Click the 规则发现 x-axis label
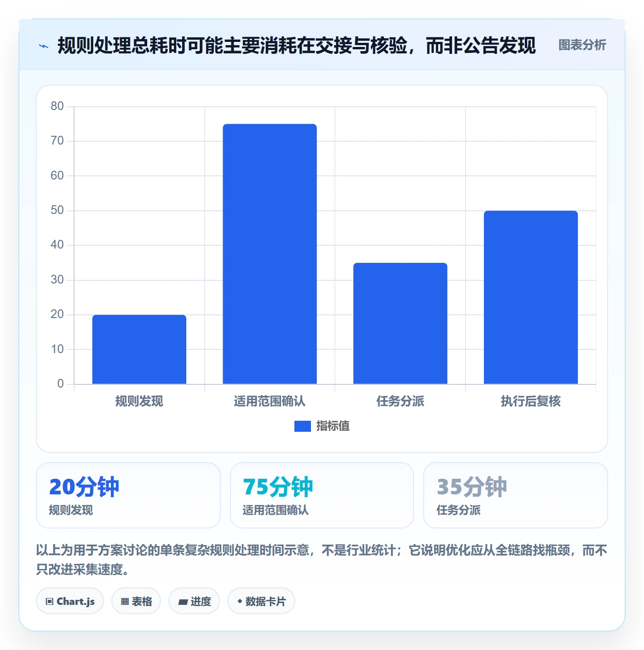The width and height of the screenshot is (644, 650). coord(139,401)
